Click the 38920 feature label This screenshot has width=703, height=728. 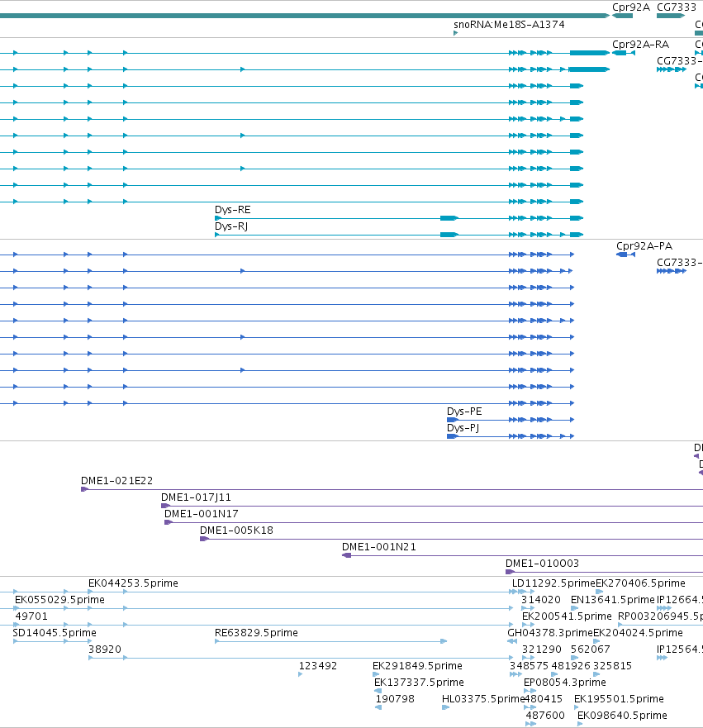pyautogui.click(x=105, y=649)
